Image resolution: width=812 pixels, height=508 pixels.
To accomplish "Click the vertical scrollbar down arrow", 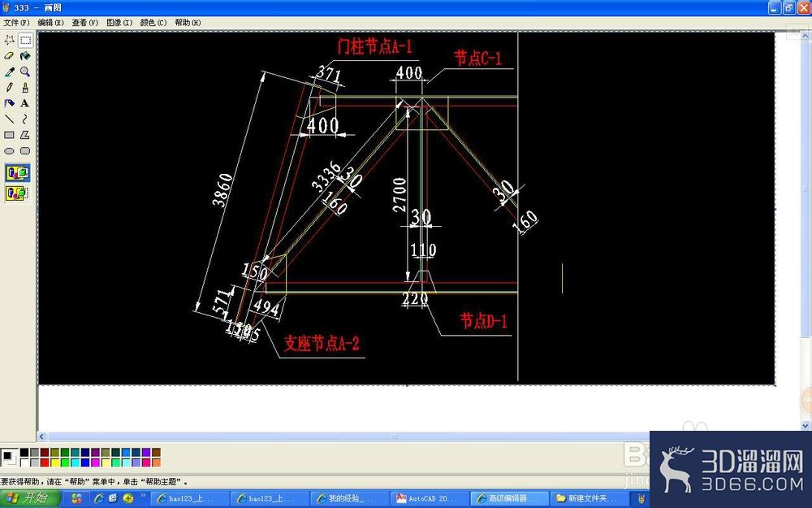I will point(806,426).
